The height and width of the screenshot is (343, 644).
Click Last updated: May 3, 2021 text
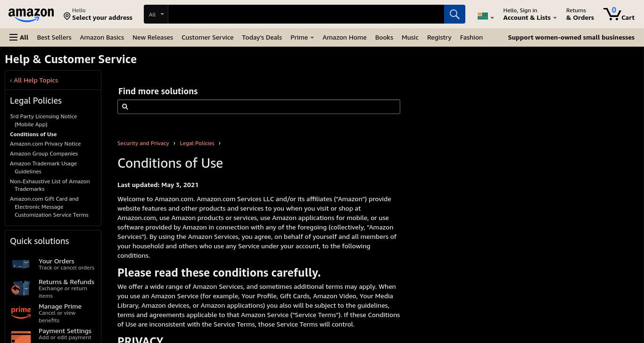pyautogui.click(x=158, y=185)
